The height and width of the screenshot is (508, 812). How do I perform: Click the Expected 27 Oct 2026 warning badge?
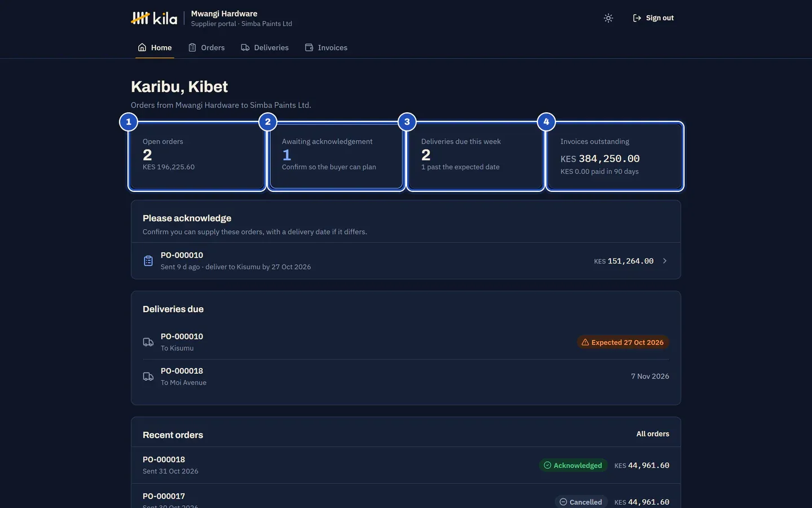(623, 342)
